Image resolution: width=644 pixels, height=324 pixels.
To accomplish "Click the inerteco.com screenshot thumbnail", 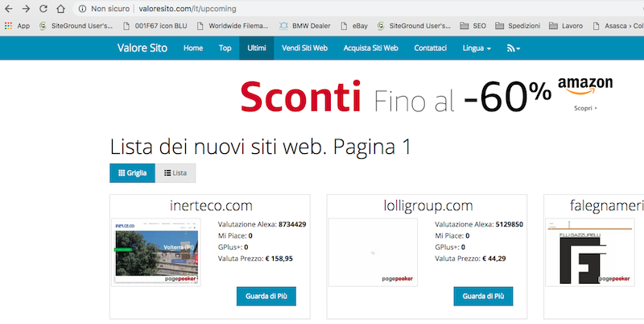I will click(156, 252).
